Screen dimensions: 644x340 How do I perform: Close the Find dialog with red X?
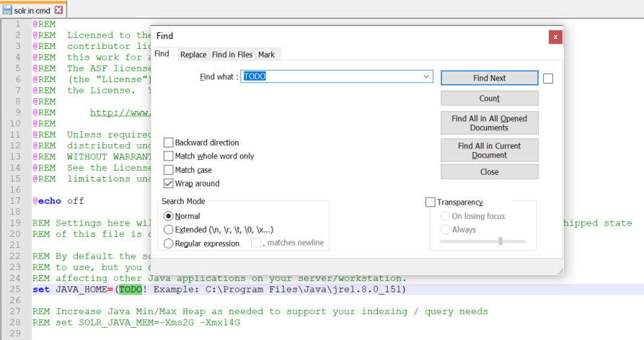pos(555,36)
